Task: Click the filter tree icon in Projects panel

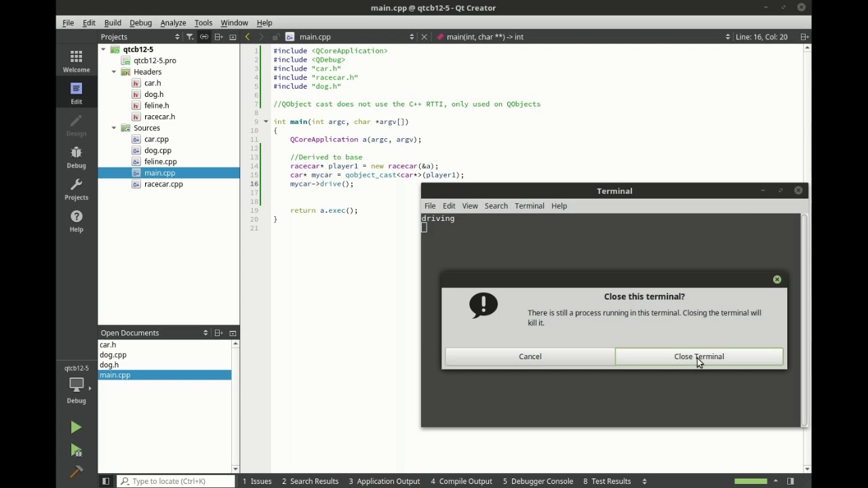Action: click(190, 37)
